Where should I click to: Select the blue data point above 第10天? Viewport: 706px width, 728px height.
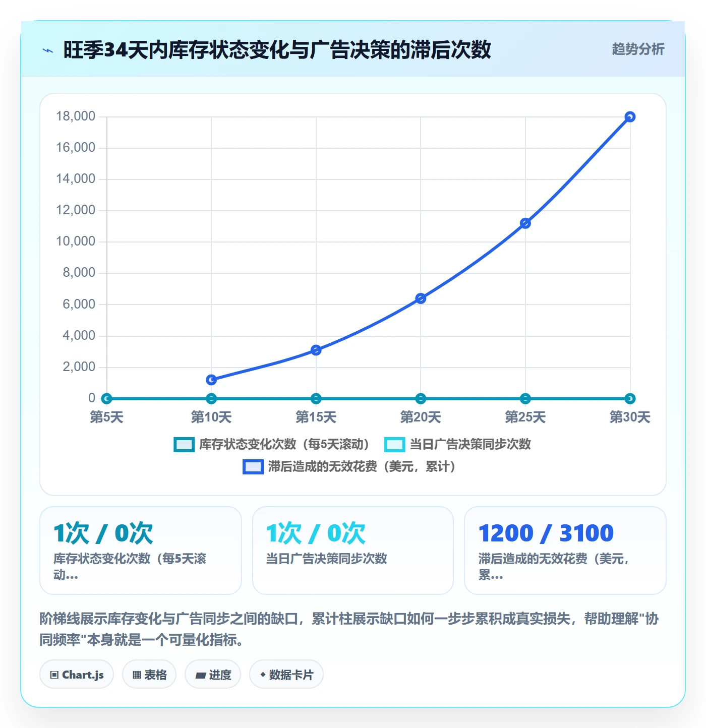211,380
